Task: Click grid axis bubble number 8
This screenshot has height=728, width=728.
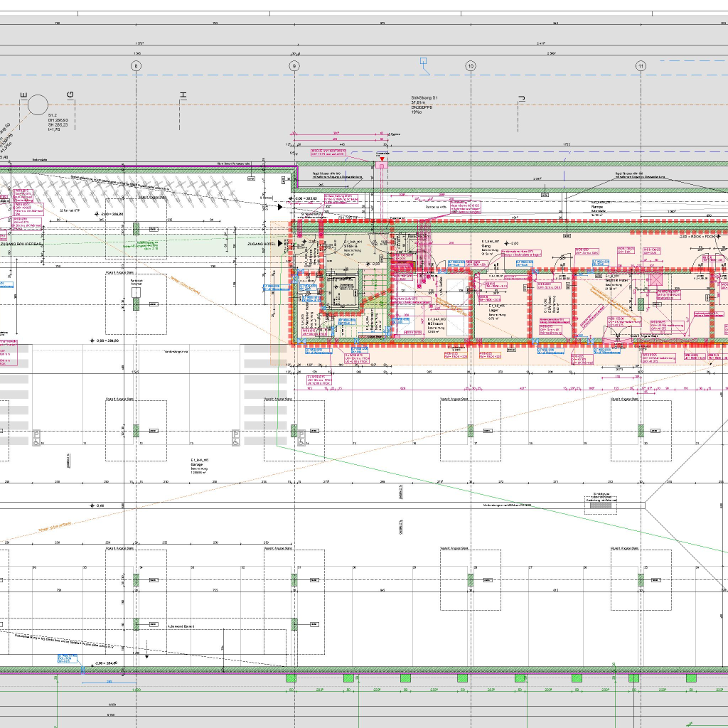Action: point(136,66)
